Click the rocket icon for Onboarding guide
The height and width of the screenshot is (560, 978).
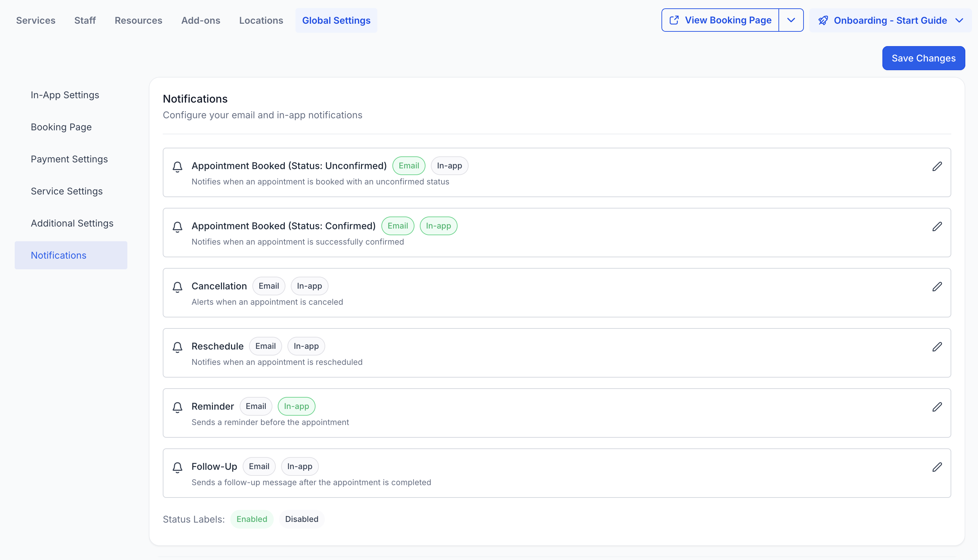pyautogui.click(x=823, y=20)
